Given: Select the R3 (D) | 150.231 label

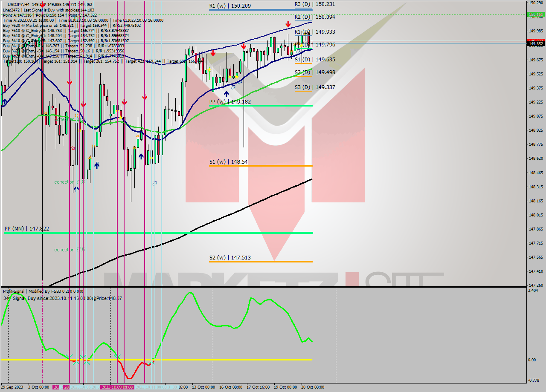Looking at the screenshot, I should coord(315,4).
